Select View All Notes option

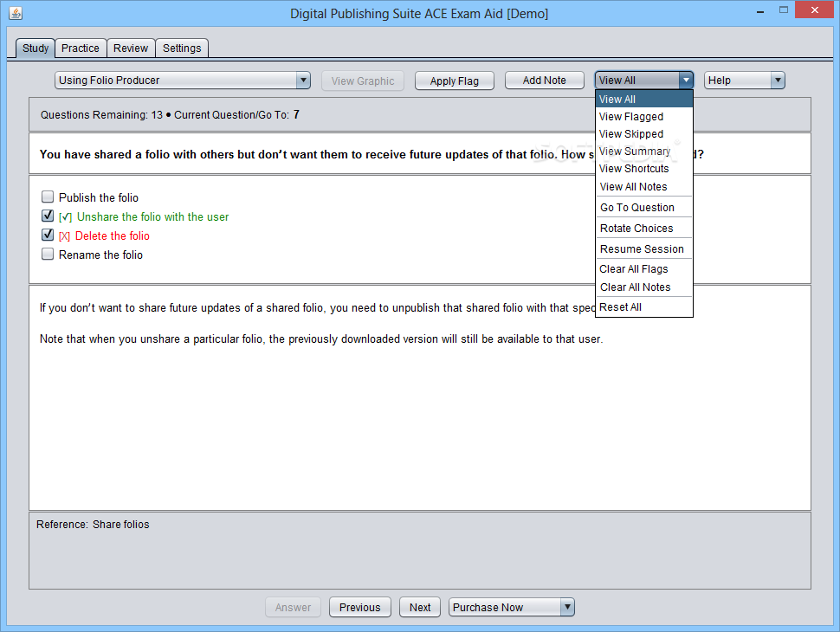[644, 187]
